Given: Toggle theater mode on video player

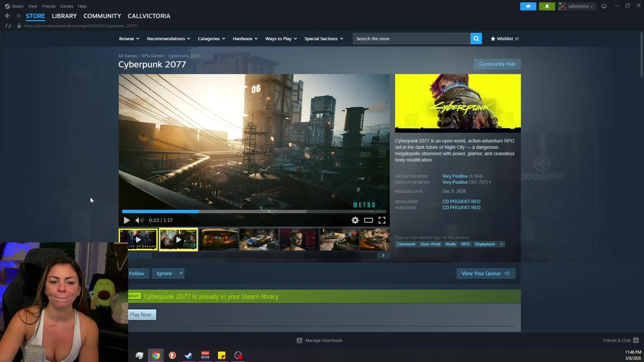Looking at the screenshot, I should 368,220.
